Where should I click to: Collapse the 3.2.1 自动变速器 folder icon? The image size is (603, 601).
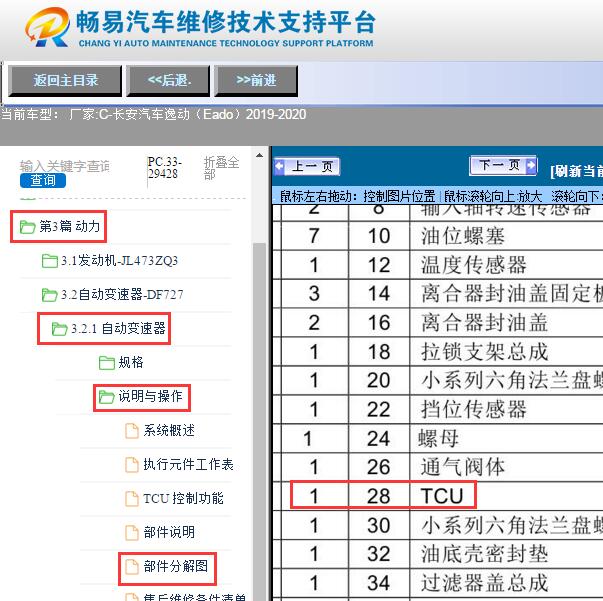[60, 329]
